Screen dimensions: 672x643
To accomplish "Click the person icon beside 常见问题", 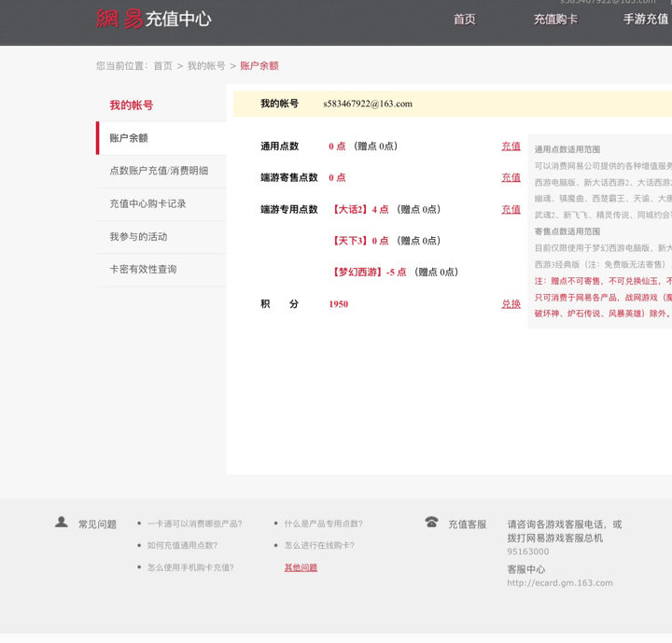I will (62, 522).
